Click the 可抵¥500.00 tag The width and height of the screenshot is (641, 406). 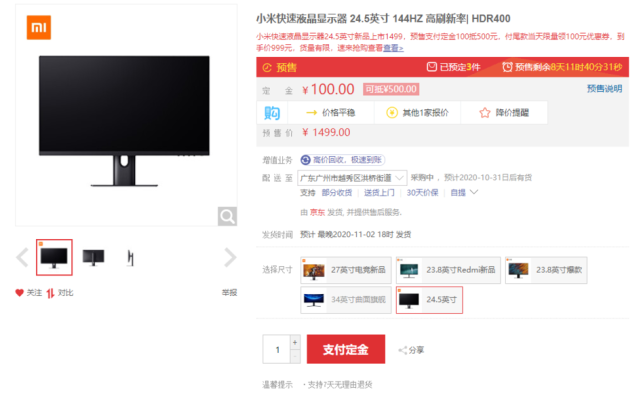391,89
